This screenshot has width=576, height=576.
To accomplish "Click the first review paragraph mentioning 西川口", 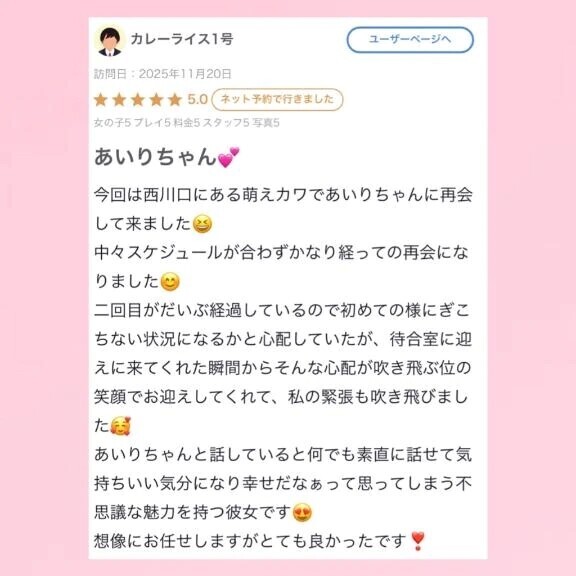I will click(x=283, y=209).
